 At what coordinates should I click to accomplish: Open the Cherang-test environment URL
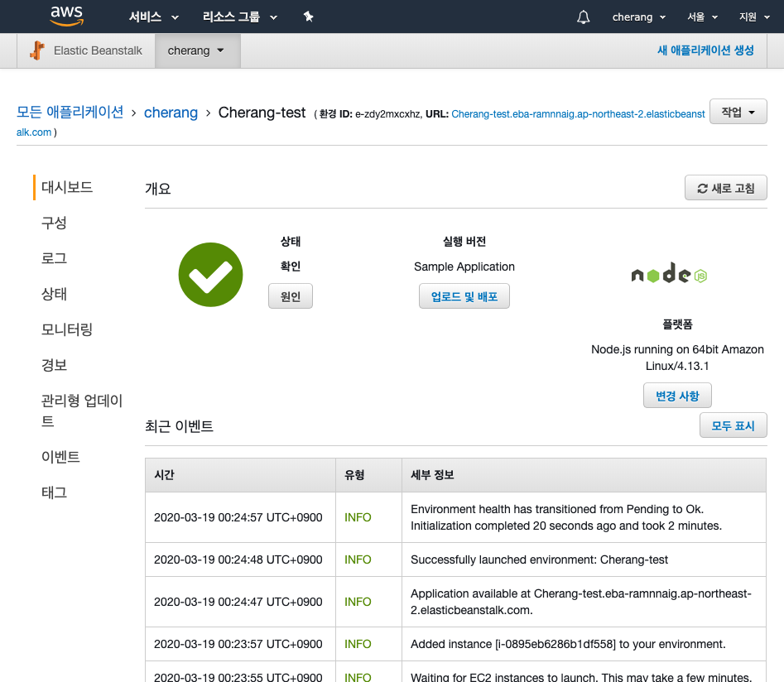pos(578,114)
